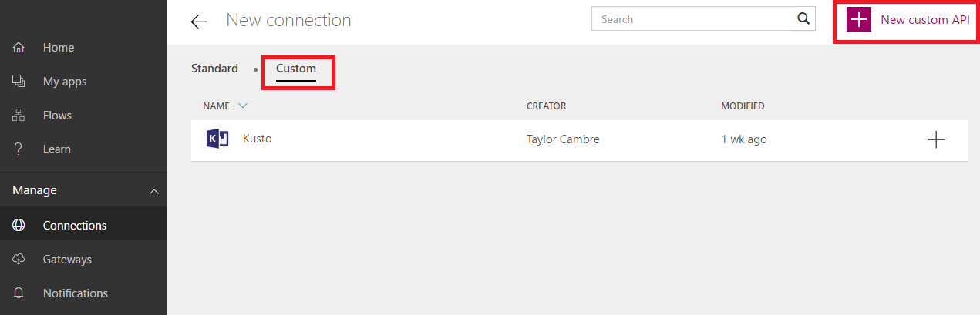Toggle sort with the NAME column arrow

(243, 106)
